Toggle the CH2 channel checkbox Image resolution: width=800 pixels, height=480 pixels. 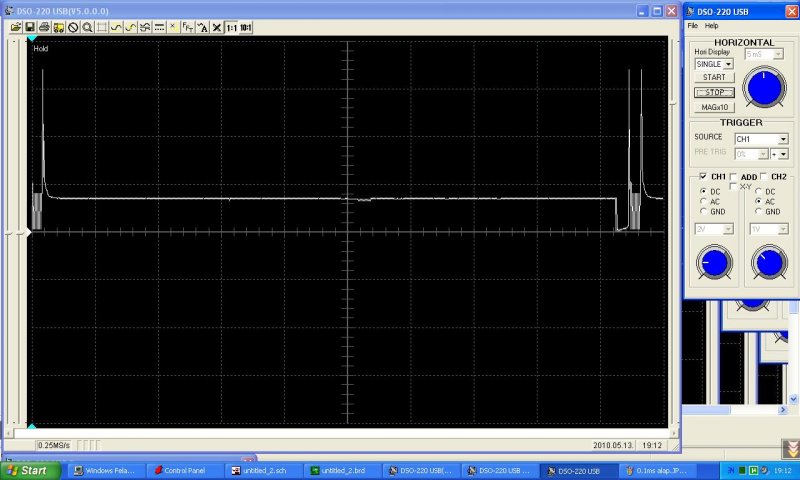point(764,176)
